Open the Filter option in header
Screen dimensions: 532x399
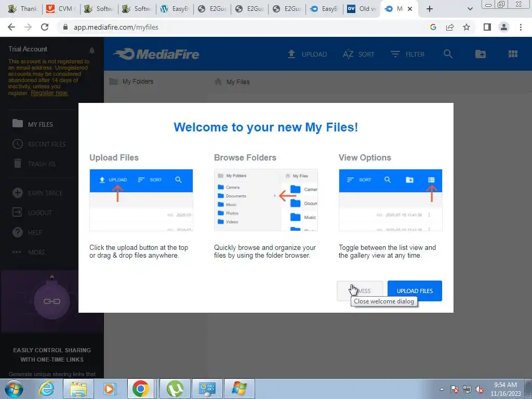(x=407, y=54)
